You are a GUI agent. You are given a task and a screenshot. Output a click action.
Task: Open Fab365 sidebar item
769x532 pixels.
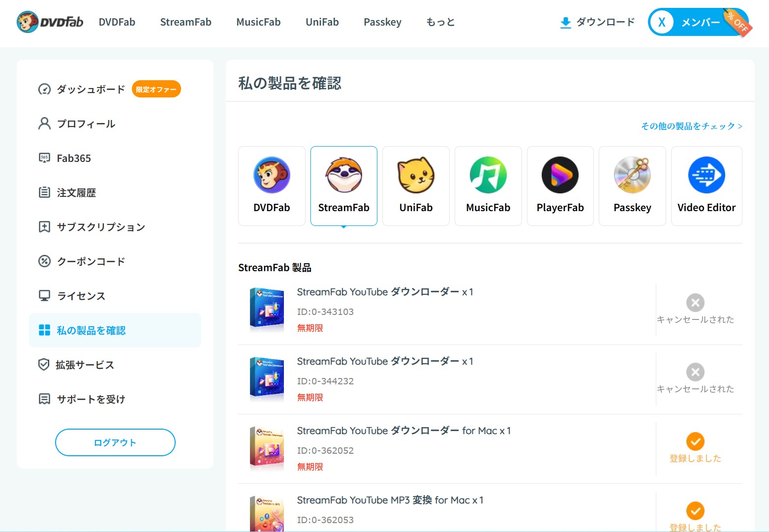click(74, 158)
